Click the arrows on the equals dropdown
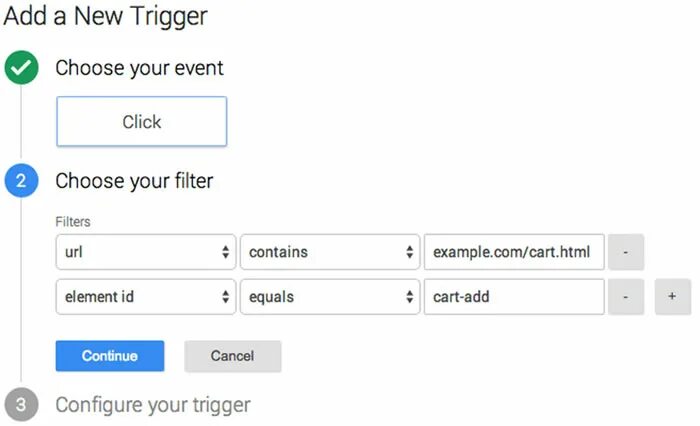This screenshot has width=700, height=426. click(x=409, y=297)
